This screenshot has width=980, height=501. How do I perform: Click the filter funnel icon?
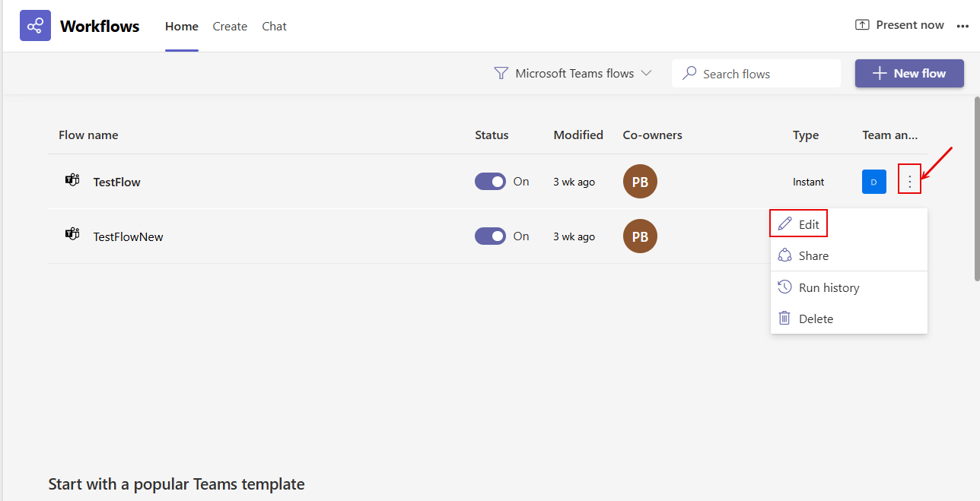(x=501, y=74)
